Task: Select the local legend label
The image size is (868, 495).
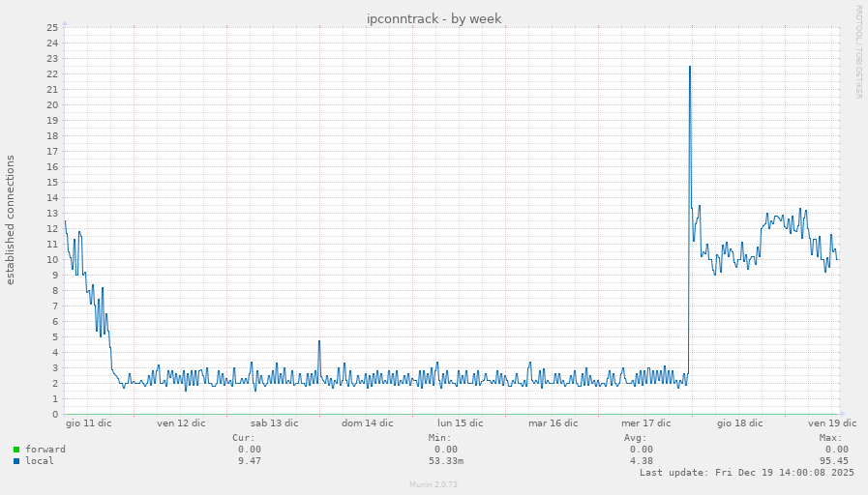Action: coord(40,461)
